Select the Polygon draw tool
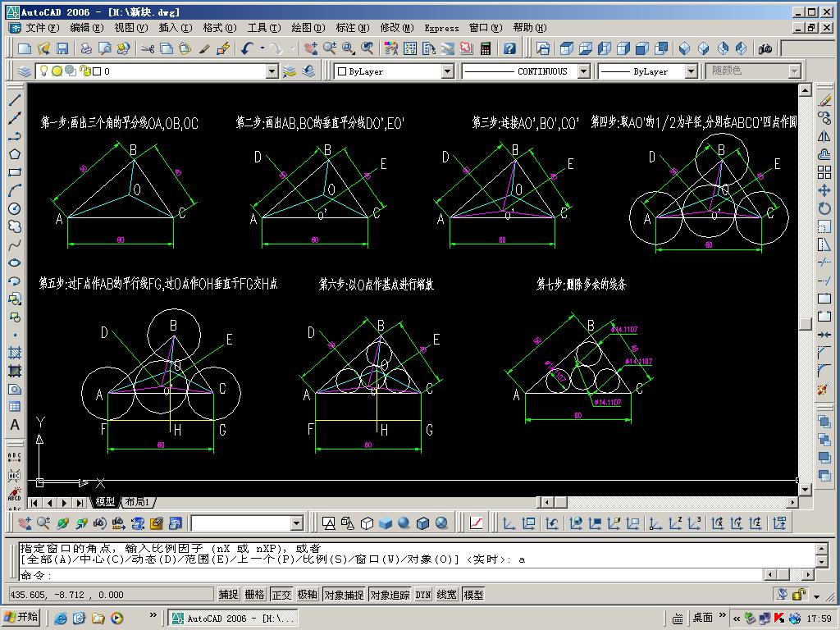The width and height of the screenshot is (840, 630). pyautogui.click(x=15, y=154)
